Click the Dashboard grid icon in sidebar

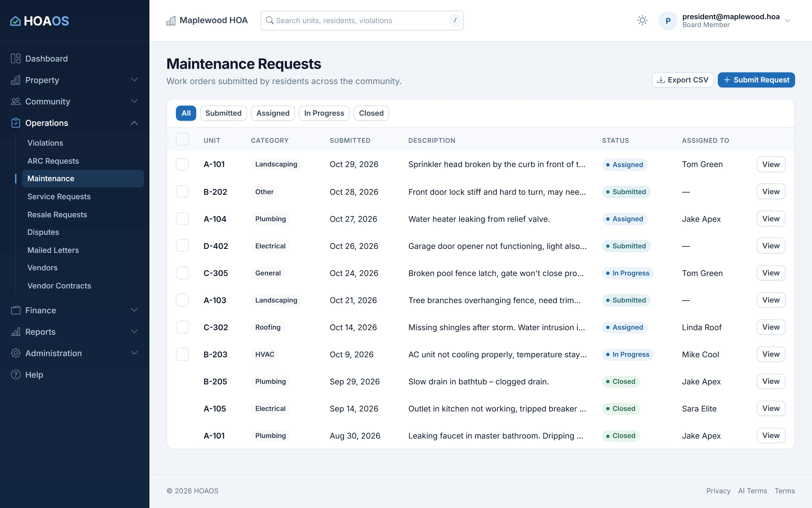pyautogui.click(x=16, y=58)
